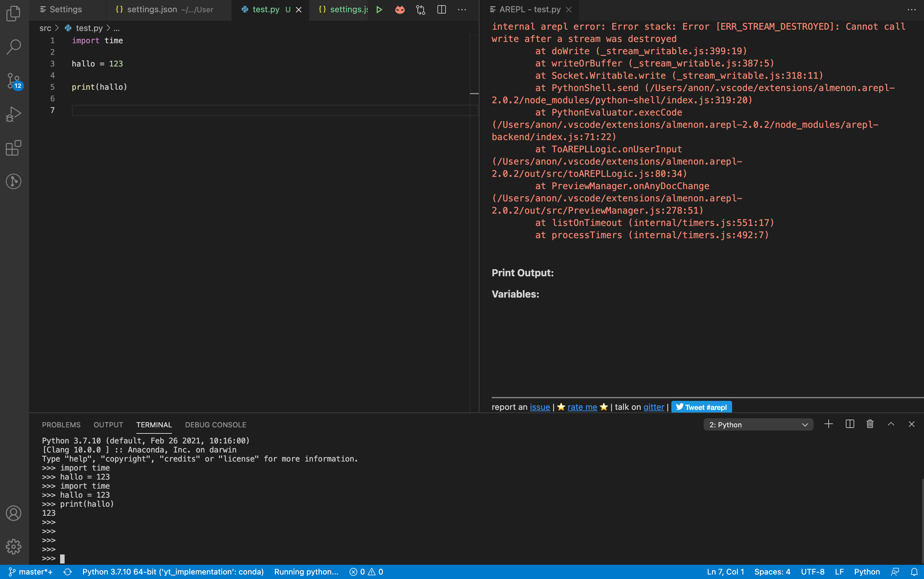Select the Search icon in the activity bar
This screenshot has height=579, width=924.
click(x=14, y=46)
